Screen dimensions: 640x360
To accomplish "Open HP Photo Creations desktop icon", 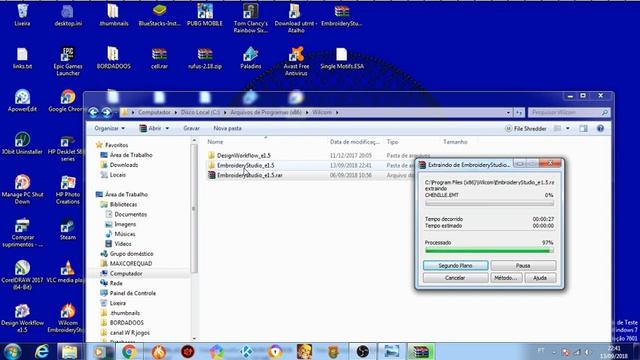I will (x=68, y=189).
